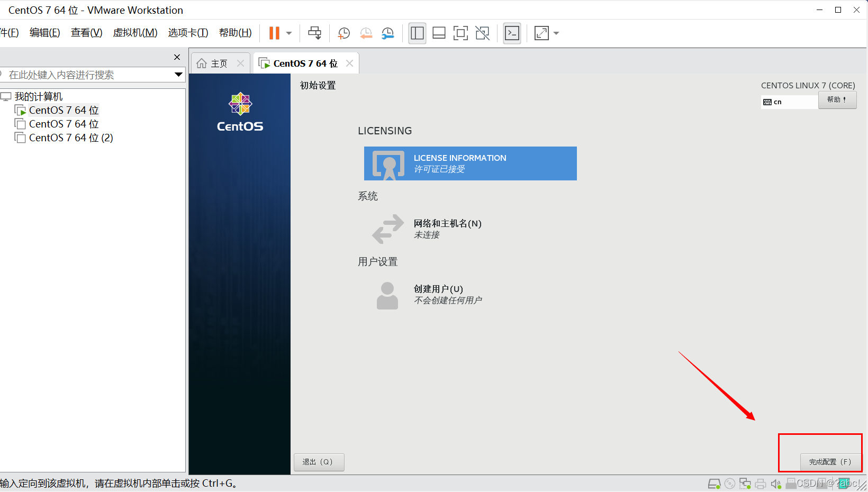The image size is (868, 492).
Task: Toggle the library sidebar view icon
Action: pyautogui.click(x=417, y=33)
